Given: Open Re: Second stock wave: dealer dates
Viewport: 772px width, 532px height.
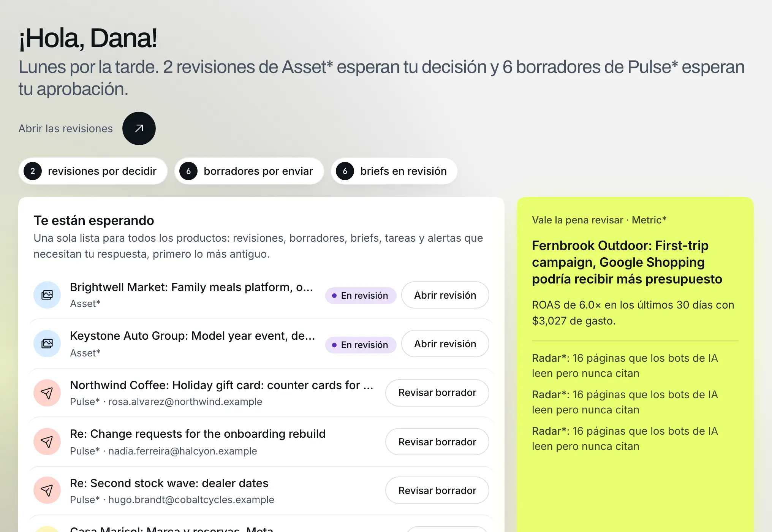Looking at the screenshot, I should click(x=169, y=483).
